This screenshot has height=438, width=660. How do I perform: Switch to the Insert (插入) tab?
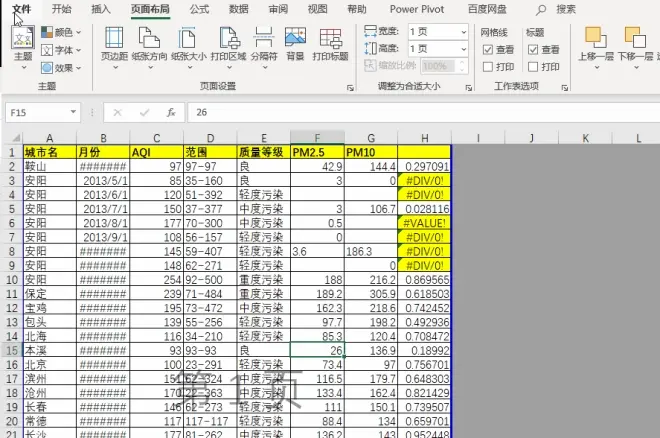pos(101,9)
